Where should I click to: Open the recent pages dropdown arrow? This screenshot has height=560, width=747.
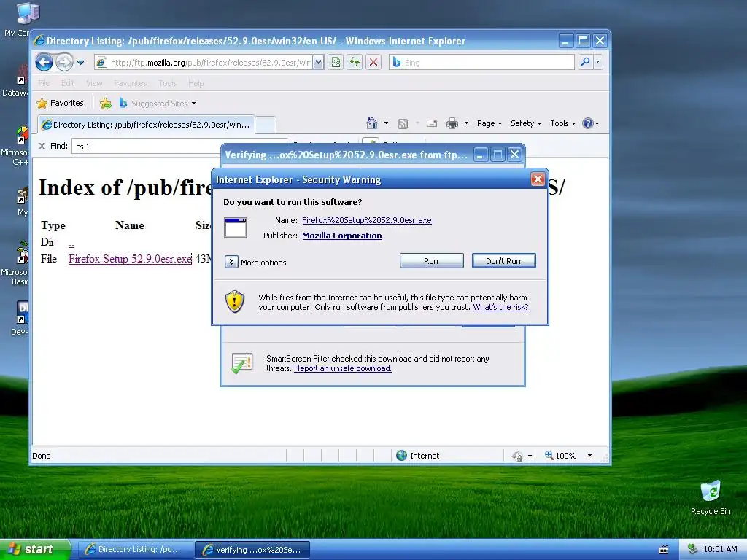pos(80,63)
